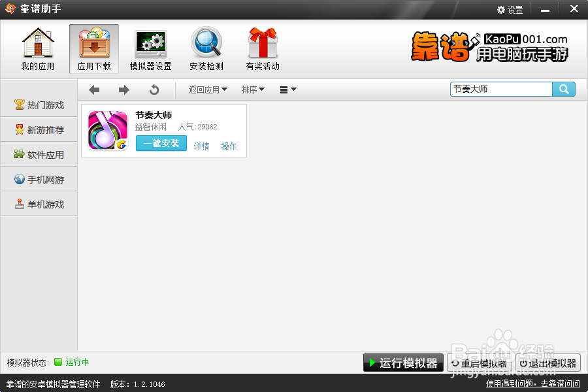
Task: Go forward with the right arrow
Action: tap(123, 90)
